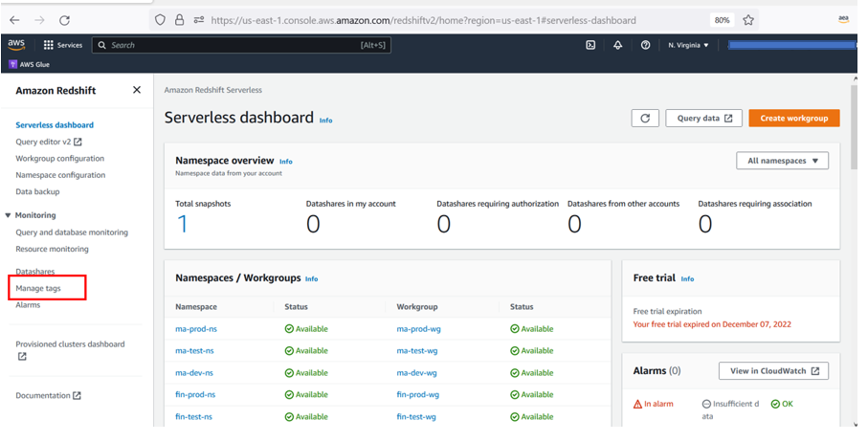Viewport: 868px width, 442px height.
Task: Open the Alarms sidebar link
Action: pos(28,305)
